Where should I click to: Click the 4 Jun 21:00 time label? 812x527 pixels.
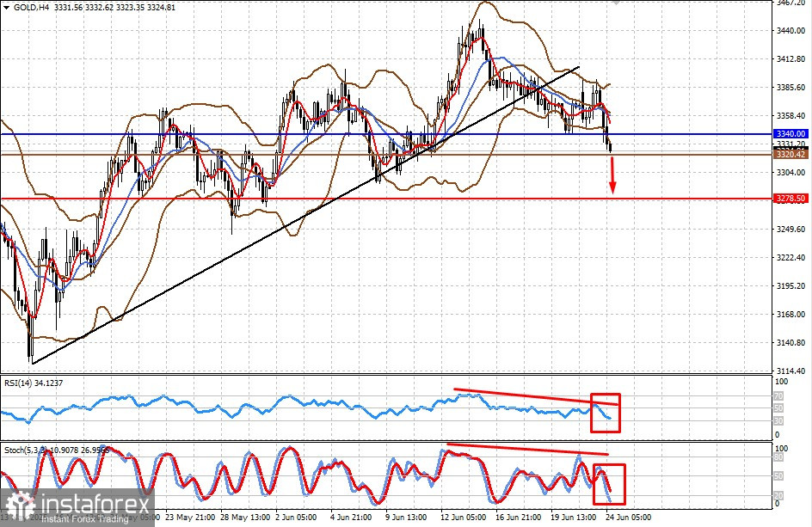click(x=351, y=518)
